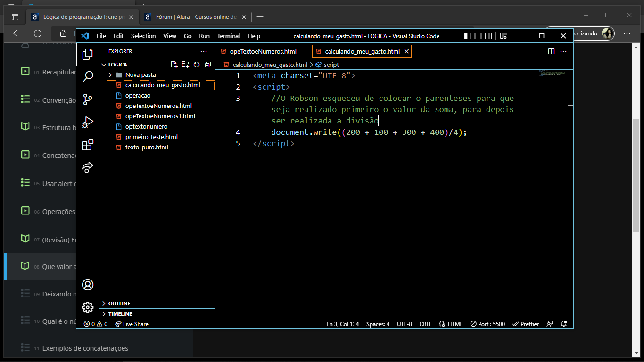Reload the browser page
Image resolution: width=644 pixels, height=362 pixels.
coord(38,33)
